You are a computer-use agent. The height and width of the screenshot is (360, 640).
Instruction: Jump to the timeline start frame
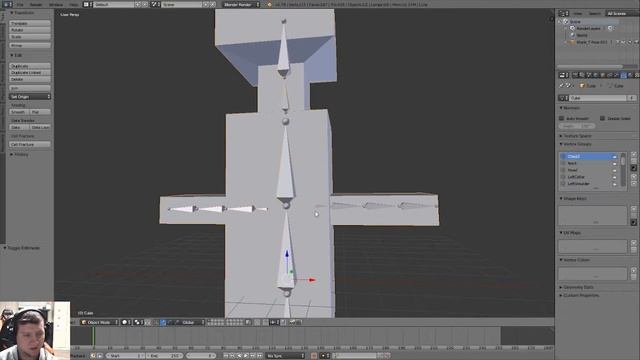225,356
